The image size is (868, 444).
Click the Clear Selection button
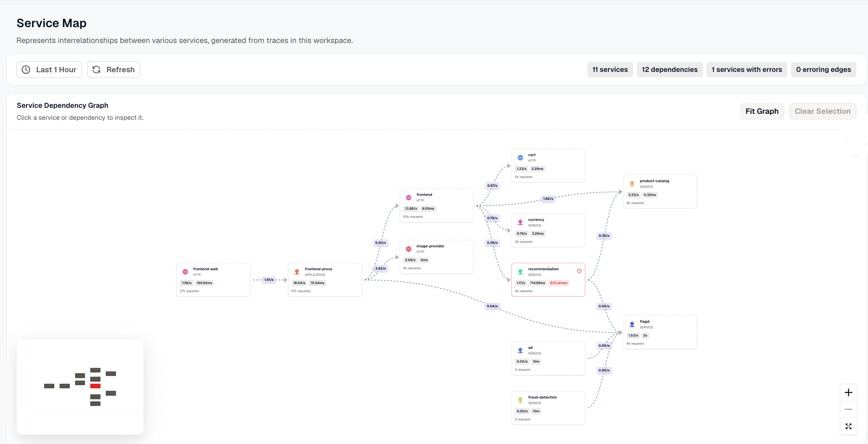coord(823,111)
